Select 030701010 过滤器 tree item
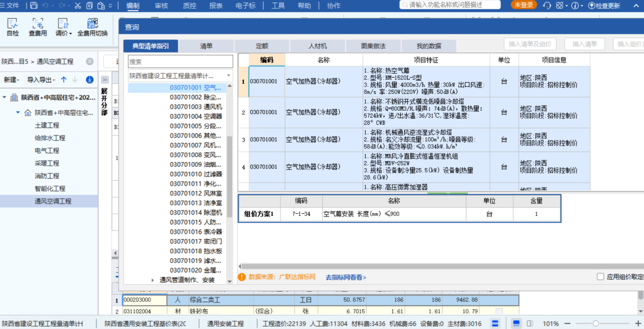The width and height of the screenshot is (644, 329). pyautogui.click(x=196, y=174)
